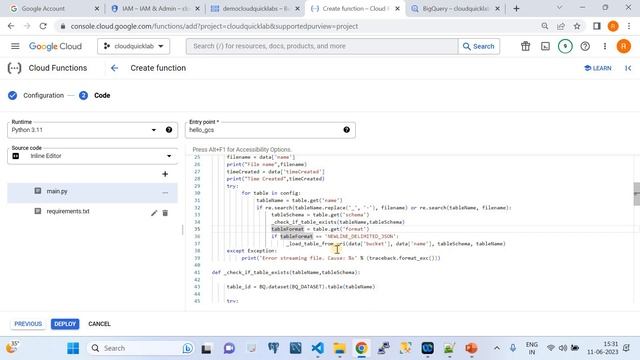Image resolution: width=640 pixels, height=360 pixels.
Task: Click the def _check_if_table_exists line
Action: (286, 272)
